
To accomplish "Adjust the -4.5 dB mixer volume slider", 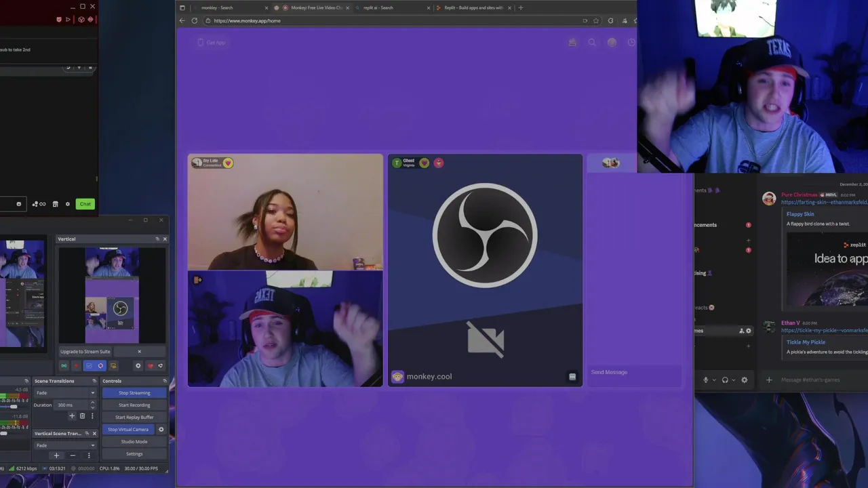I will (14, 407).
